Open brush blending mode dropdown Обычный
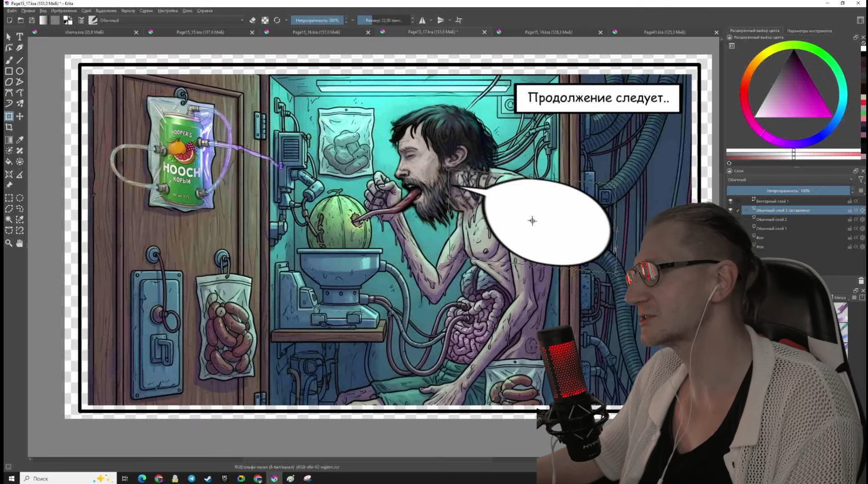 click(x=172, y=20)
